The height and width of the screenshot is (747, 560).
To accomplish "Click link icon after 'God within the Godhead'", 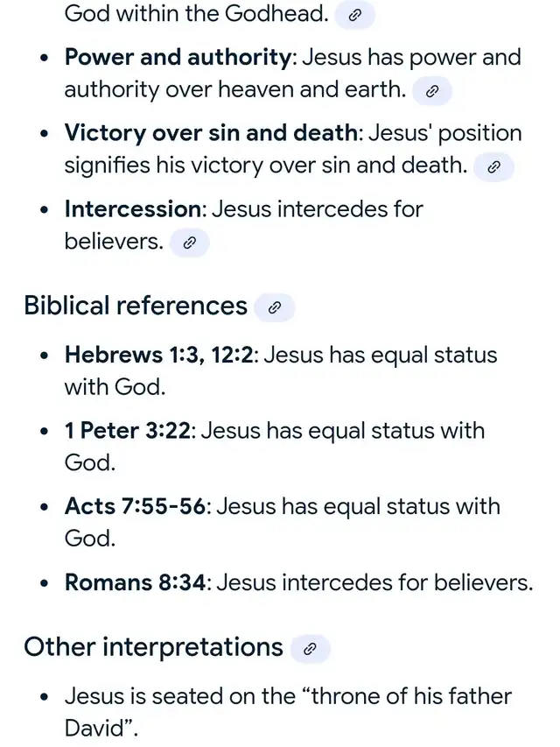I will click(354, 16).
